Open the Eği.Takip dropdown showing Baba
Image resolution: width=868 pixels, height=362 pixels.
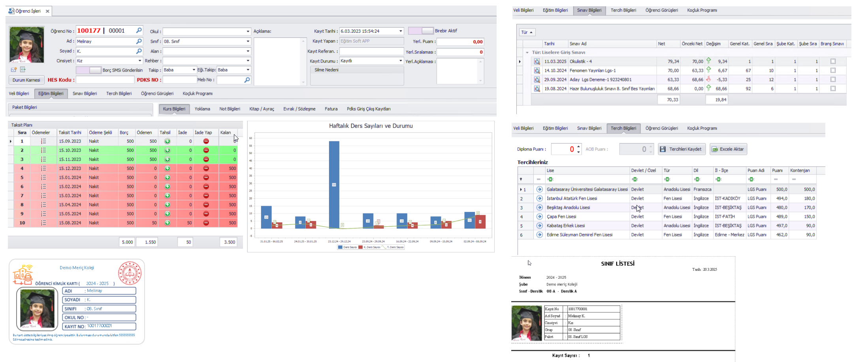(x=248, y=70)
